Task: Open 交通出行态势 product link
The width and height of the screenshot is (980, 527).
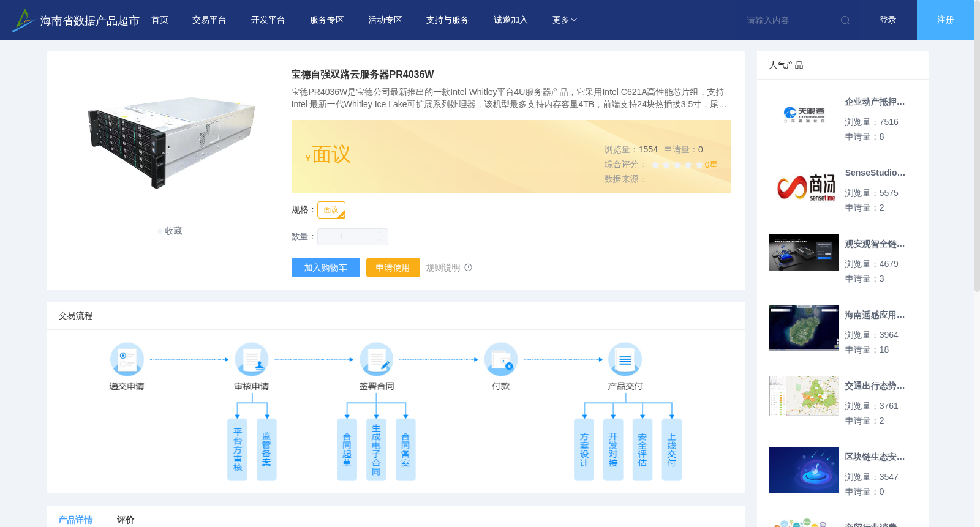Action: point(875,386)
